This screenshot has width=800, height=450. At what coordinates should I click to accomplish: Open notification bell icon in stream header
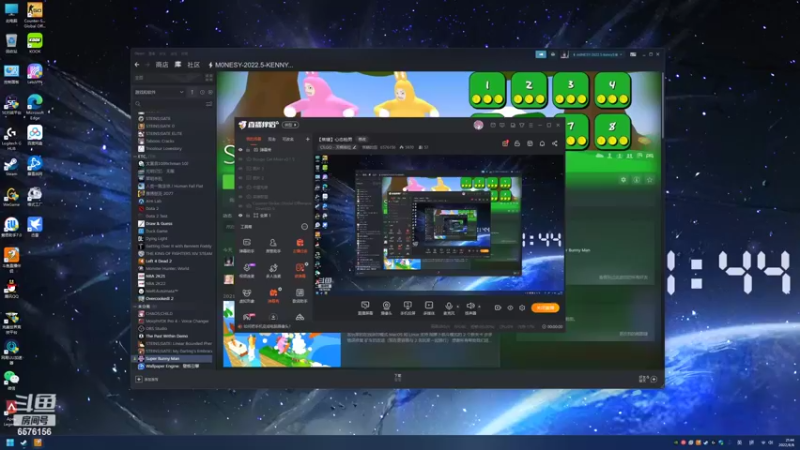pos(542,143)
